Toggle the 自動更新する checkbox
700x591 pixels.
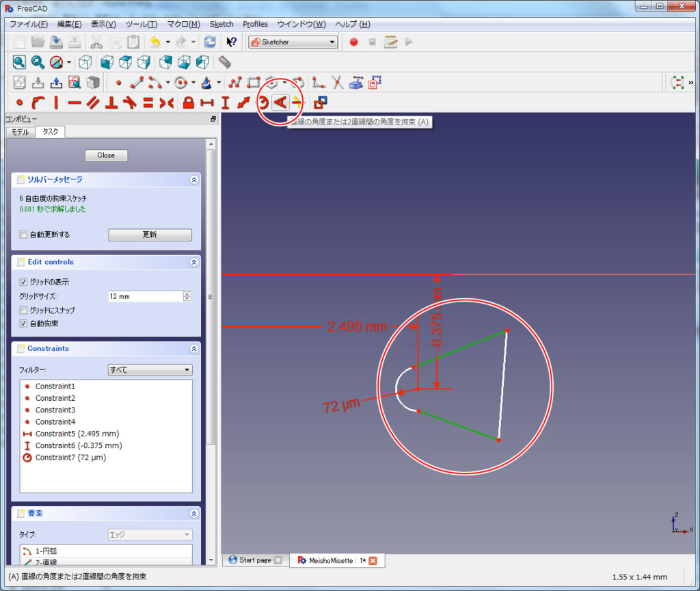click(x=23, y=235)
